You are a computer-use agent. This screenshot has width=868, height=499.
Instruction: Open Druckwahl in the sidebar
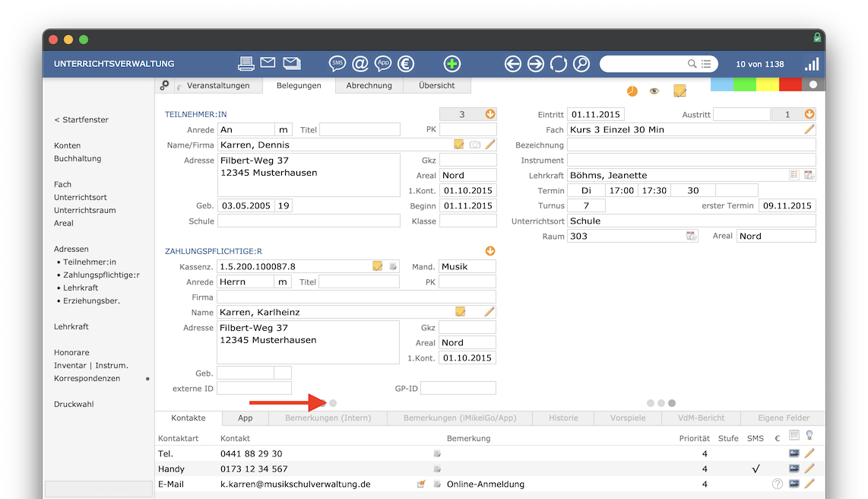tap(74, 404)
